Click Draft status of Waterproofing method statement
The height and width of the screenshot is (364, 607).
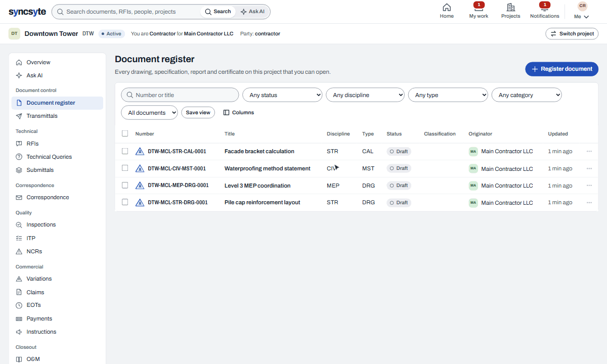[399, 168]
